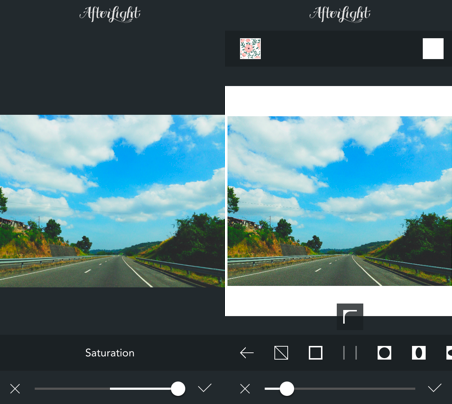This screenshot has width=452, height=404.
Task: Choose the oval frame shape
Action: 419,353
